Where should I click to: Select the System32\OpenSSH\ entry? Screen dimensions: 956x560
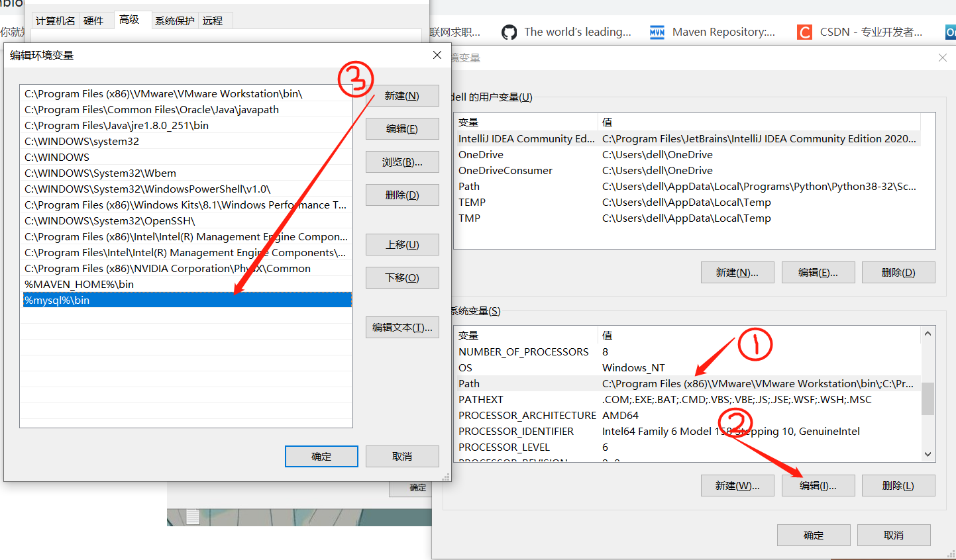[x=187, y=221]
